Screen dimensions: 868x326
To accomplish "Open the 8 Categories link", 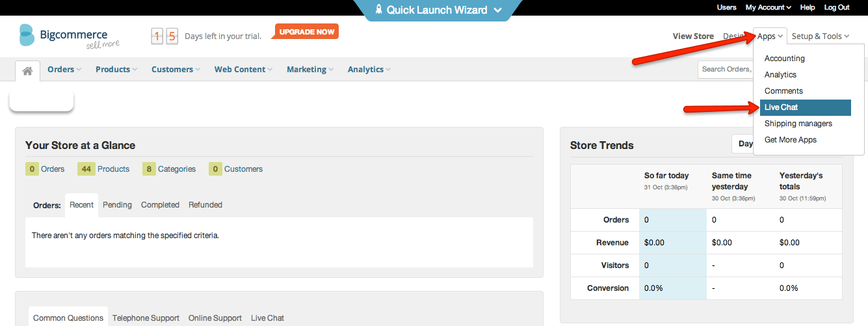I will [x=169, y=169].
